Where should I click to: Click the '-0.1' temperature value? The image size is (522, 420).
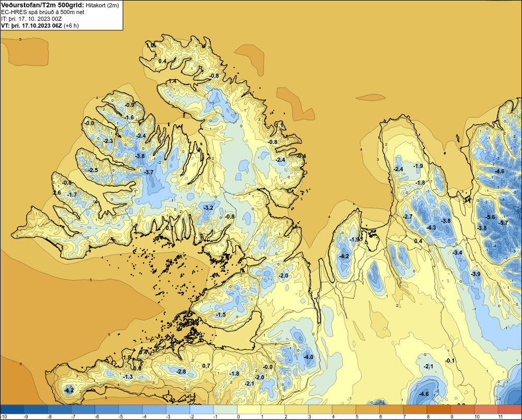(450, 361)
